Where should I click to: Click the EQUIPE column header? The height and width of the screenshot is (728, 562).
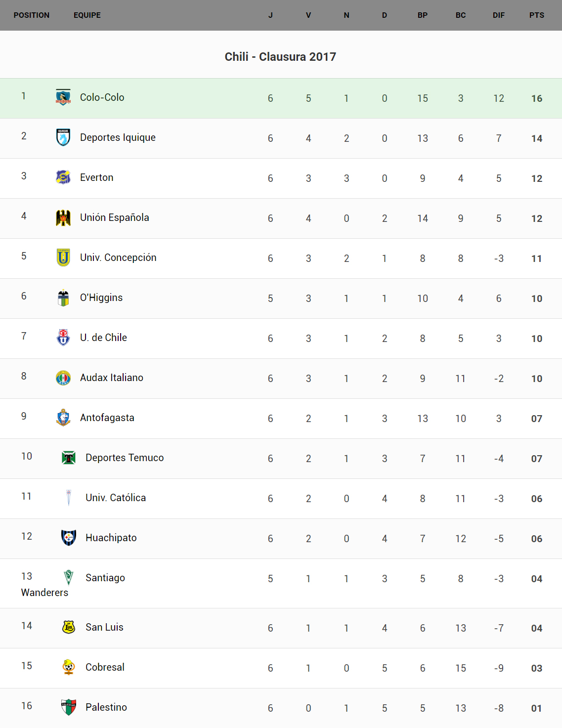point(87,15)
